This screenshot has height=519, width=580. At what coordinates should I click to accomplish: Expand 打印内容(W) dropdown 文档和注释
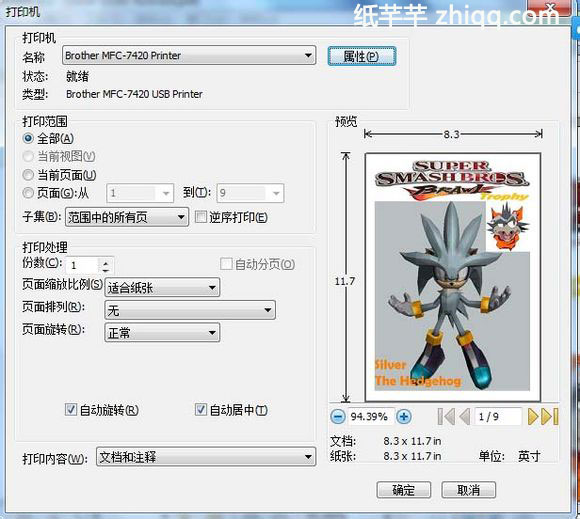[x=206, y=457]
